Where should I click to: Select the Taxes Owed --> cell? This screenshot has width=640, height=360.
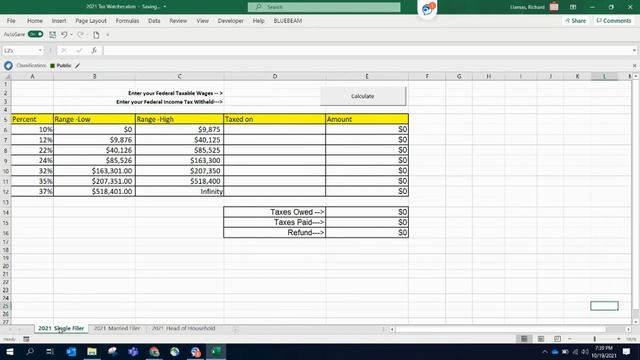[275, 212]
